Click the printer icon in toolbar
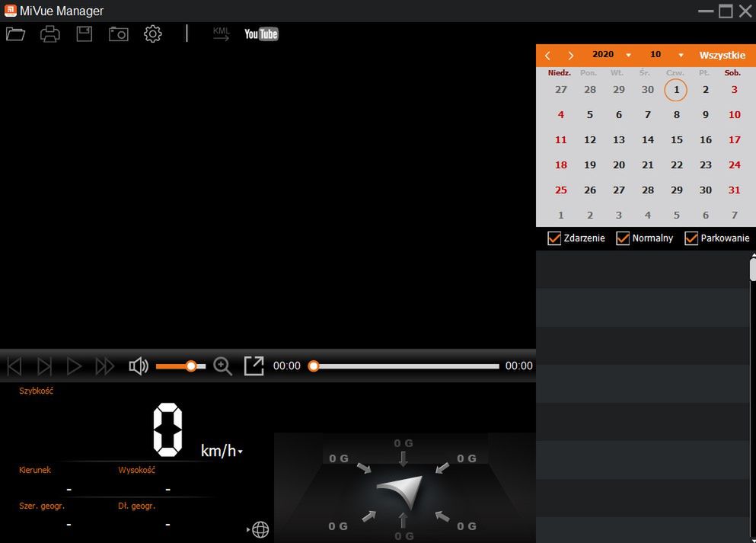The width and height of the screenshot is (756, 543). [x=50, y=34]
